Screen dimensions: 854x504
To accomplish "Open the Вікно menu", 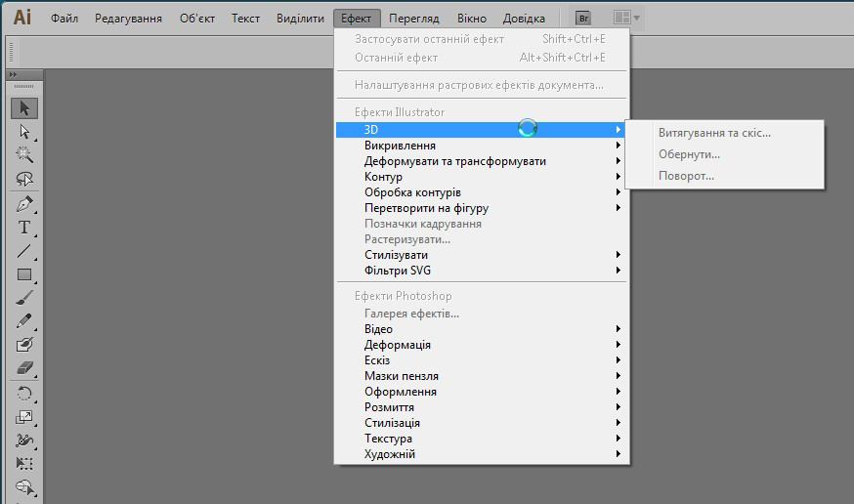I will [x=472, y=19].
